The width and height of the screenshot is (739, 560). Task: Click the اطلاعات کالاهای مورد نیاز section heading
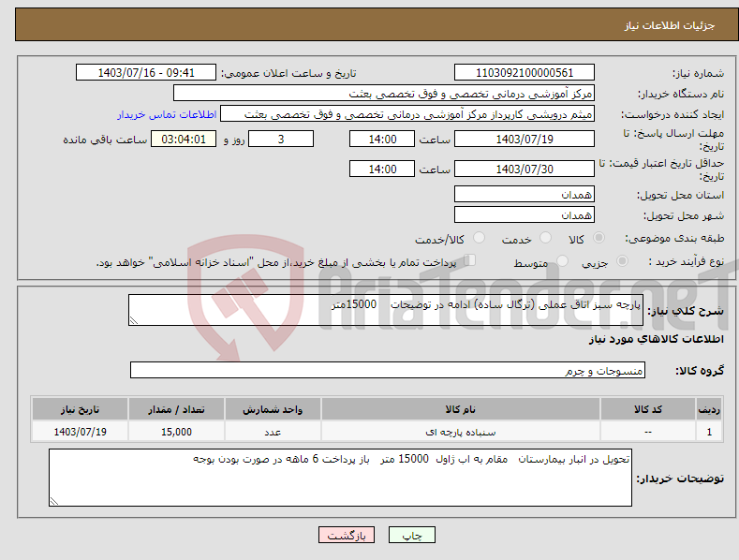click(x=656, y=339)
